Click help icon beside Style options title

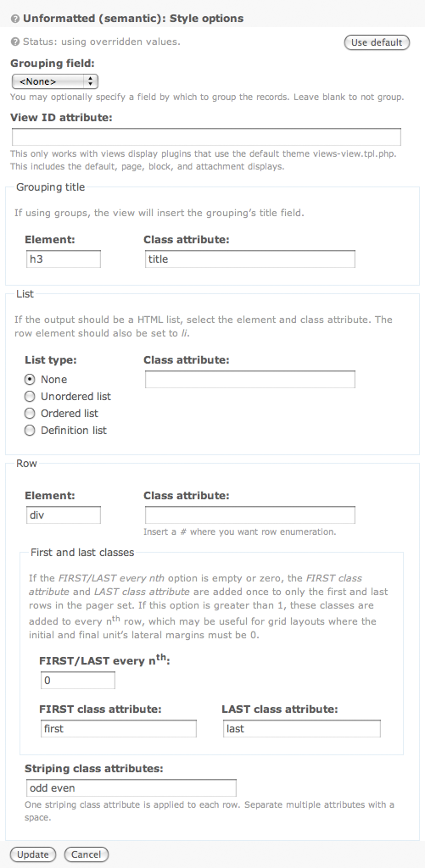pos(15,19)
